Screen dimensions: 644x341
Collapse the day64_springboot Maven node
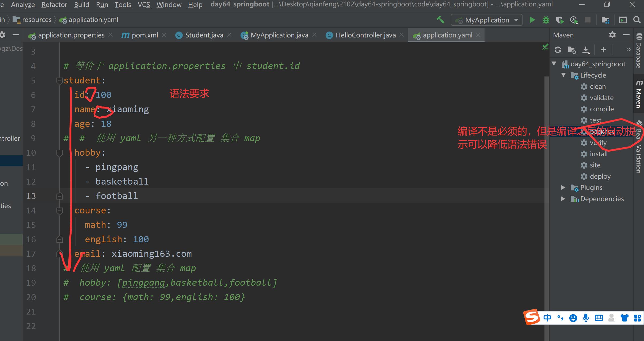pos(554,64)
